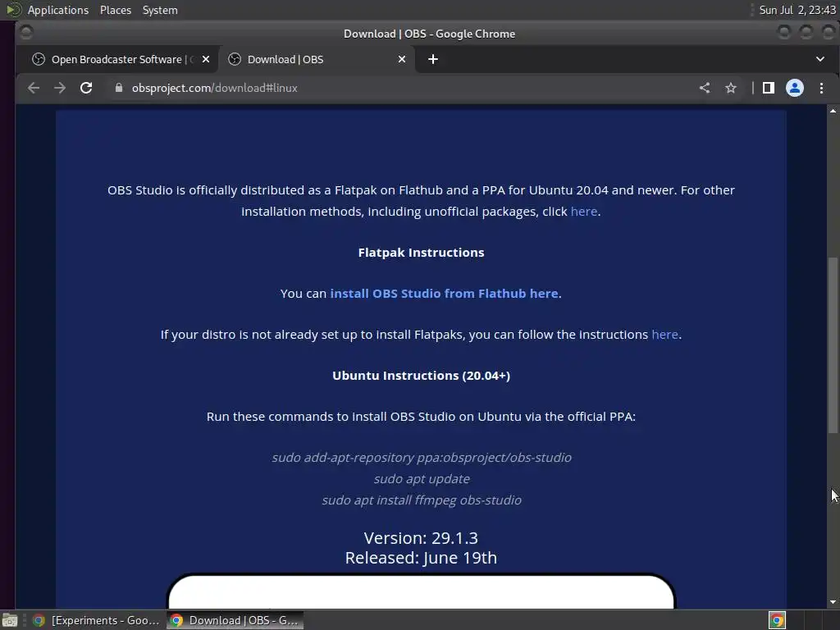Reload the OBS download page
Viewport: 840px width, 630px height.
pyautogui.click(x=86, y=88)
